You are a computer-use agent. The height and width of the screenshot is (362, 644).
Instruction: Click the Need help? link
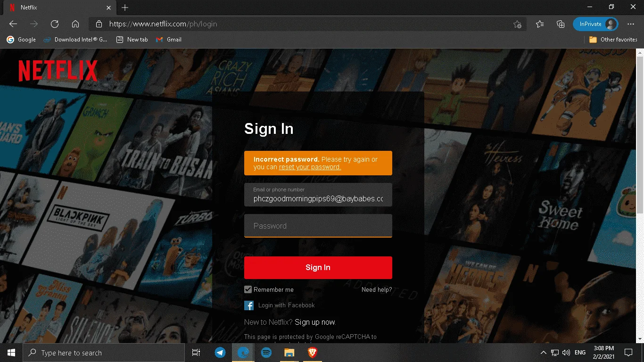pos(377,289)
